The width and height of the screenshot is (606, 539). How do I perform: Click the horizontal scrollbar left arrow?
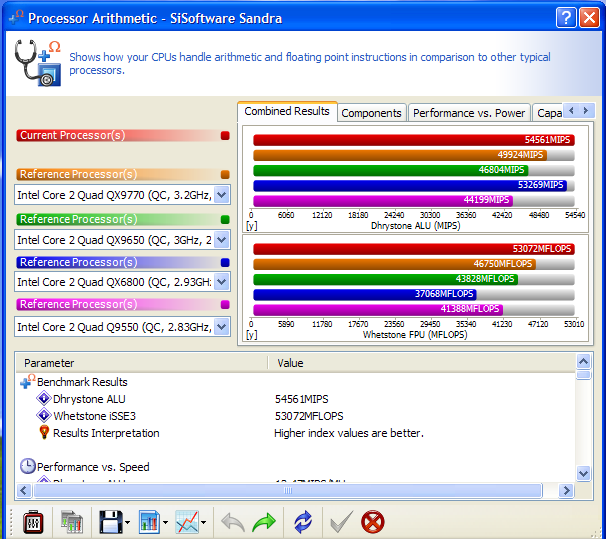pos(24,490)
